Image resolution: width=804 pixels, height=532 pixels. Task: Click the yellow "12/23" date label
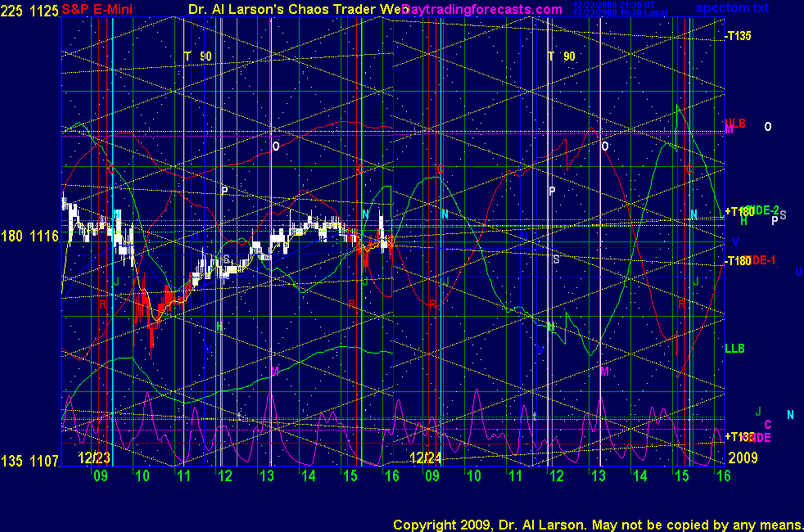(x=94, y=458)
